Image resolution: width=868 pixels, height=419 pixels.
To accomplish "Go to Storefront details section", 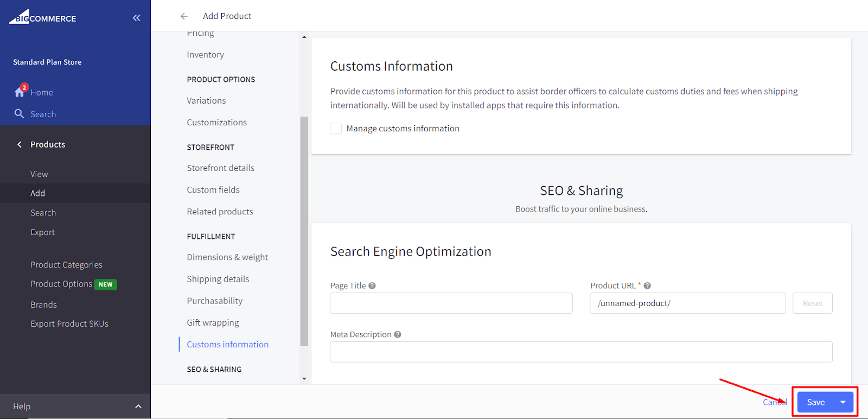I will pyautogui.click(x=220, y=168).
